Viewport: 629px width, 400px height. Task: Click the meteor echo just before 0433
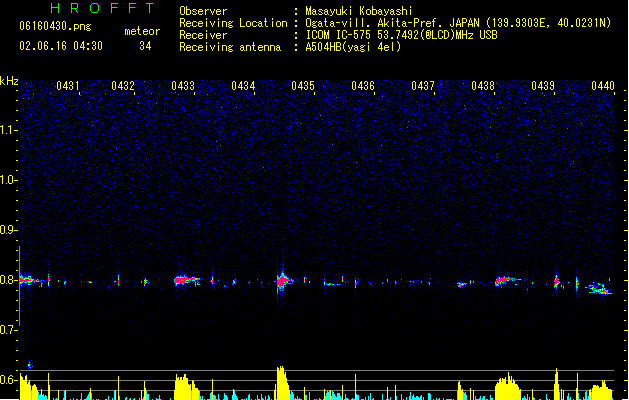[x=187, y=280]
